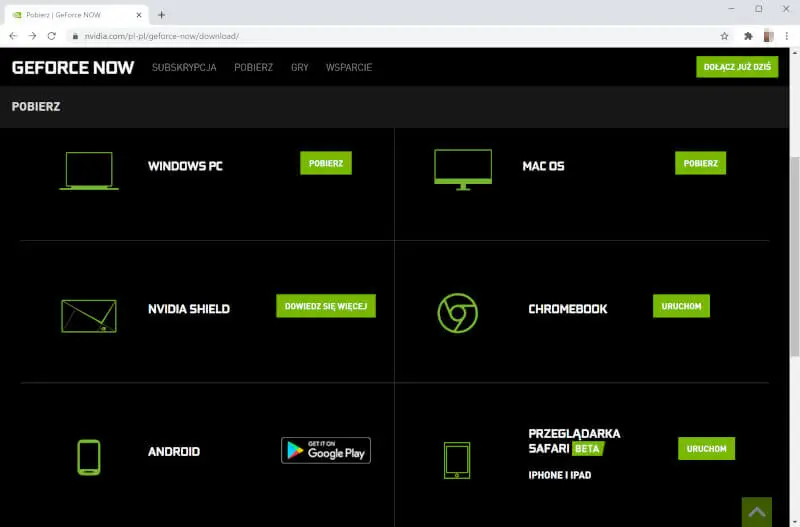Click the CHROMEBOOK label text

[x=568, y=309]
